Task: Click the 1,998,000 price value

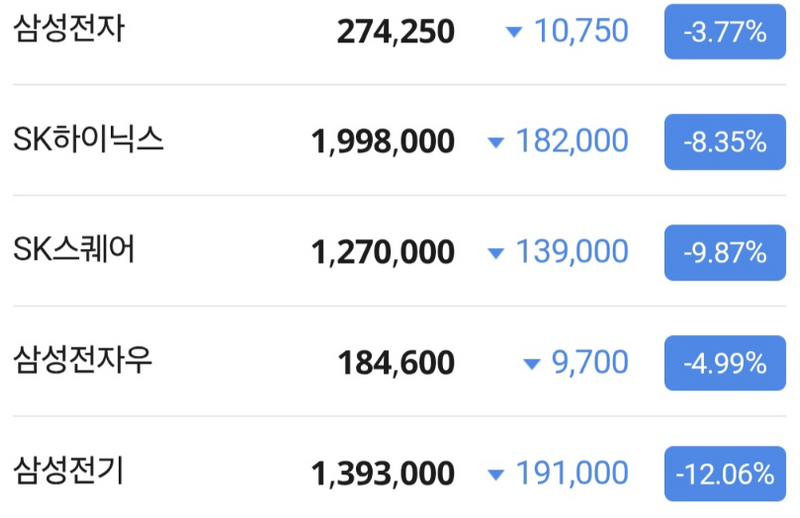Action: click(x=383, y=142)
